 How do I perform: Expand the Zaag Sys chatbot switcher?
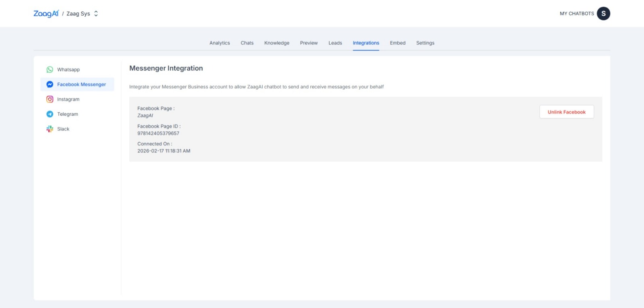pos(96,13)
